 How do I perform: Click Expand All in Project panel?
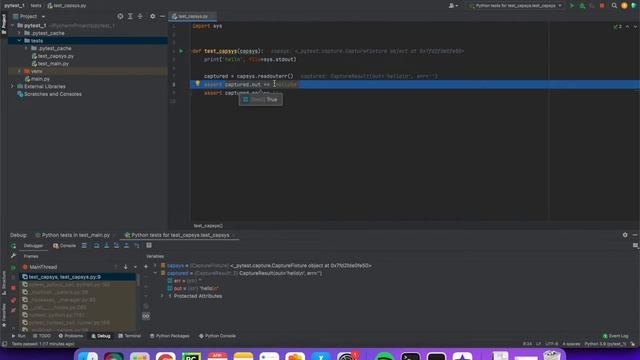pyautogui.click(x=130, y=16)
